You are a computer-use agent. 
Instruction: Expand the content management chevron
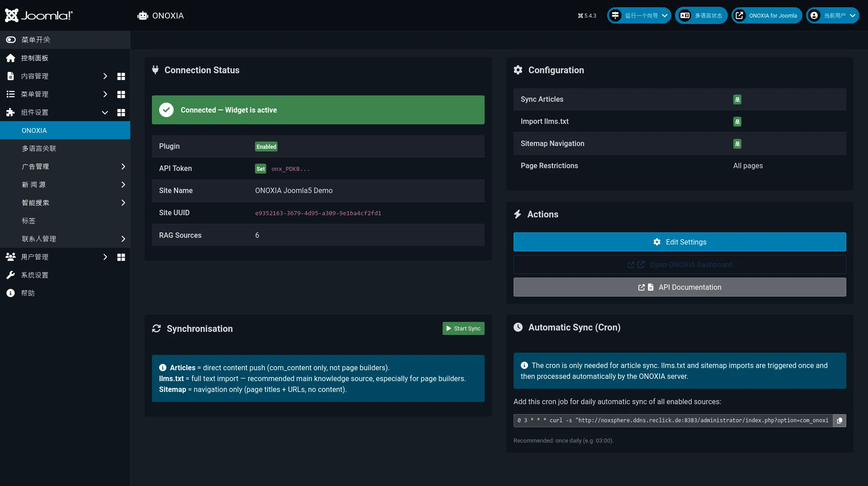tap(105, 76)
